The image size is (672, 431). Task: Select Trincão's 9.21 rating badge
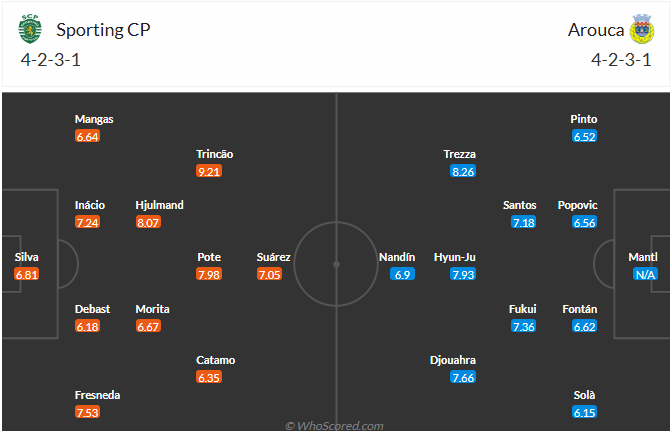[x=209, y=171]
